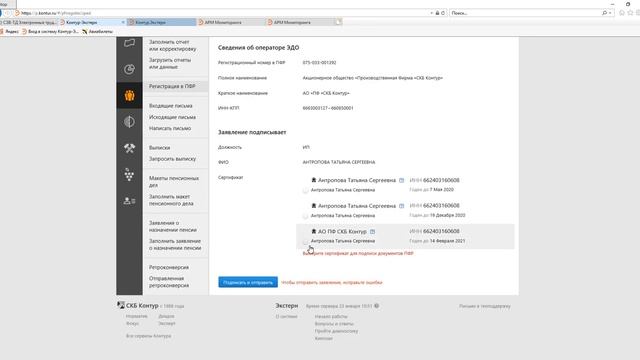Click the СКБ Контур logo in footer
The width and height of the screenshot is (640, 360).
(138, 305)
